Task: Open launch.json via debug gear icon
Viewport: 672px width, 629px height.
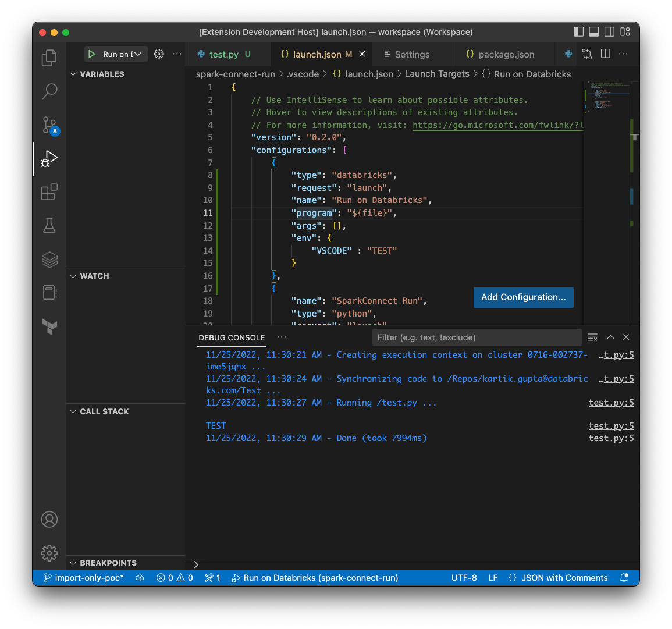Action: click(159, 54)
